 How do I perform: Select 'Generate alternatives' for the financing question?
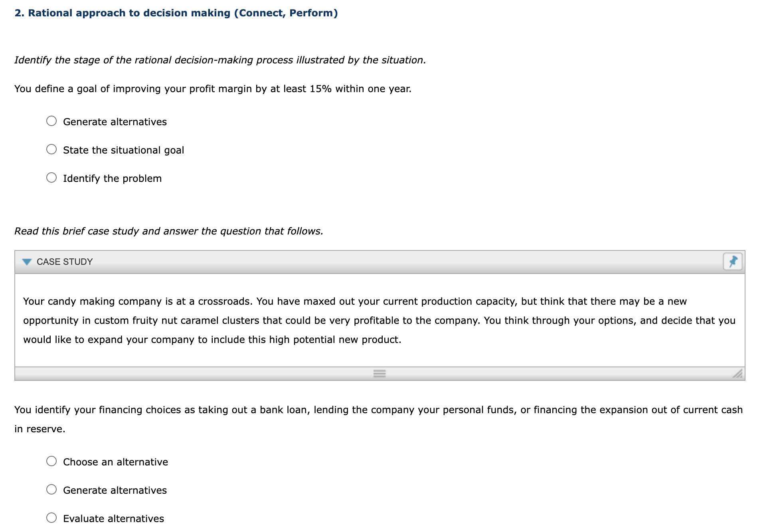[x=51, y=490]
